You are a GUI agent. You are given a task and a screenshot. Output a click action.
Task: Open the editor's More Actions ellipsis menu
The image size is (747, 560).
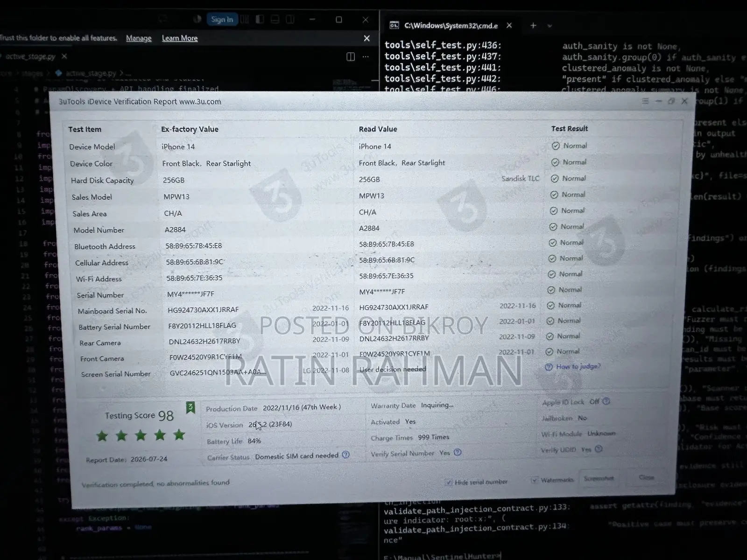click(x=366, y=56)
